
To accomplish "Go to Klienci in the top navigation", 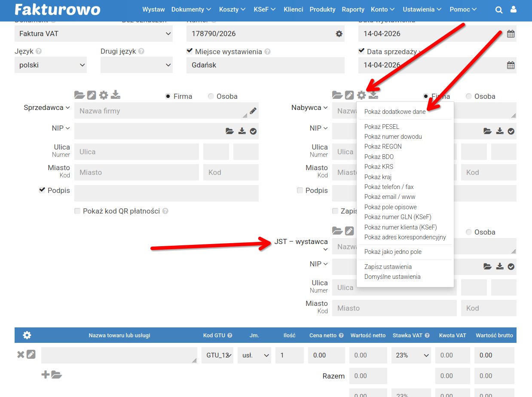I will pos(294,9).
